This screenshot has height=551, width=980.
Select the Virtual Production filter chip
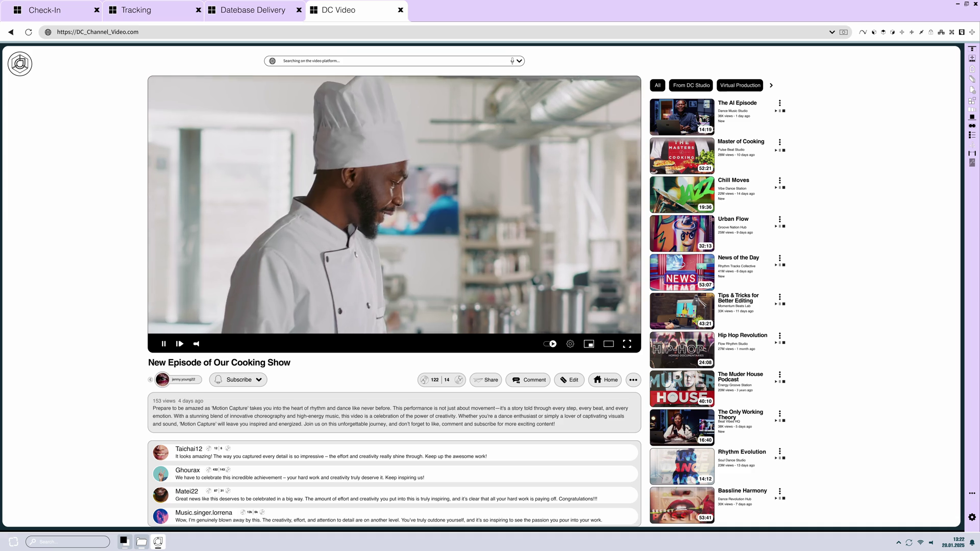[740, 85]
